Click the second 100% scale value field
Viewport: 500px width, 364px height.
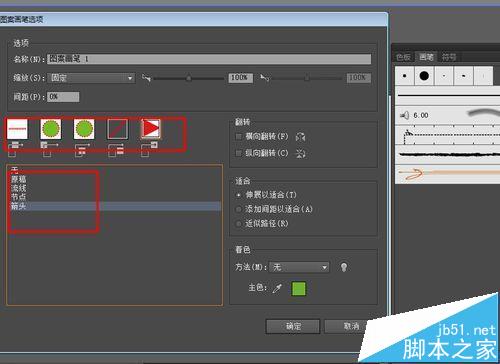click(358, 78)
